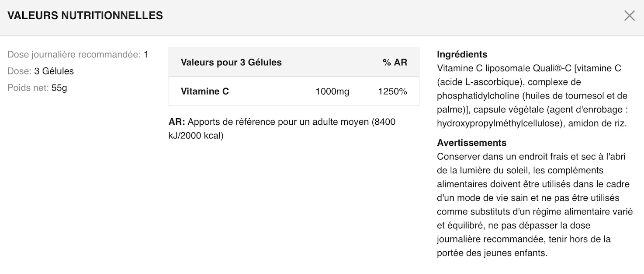
Task: Click the bold AR: footnote label
Action: point(177,122)
